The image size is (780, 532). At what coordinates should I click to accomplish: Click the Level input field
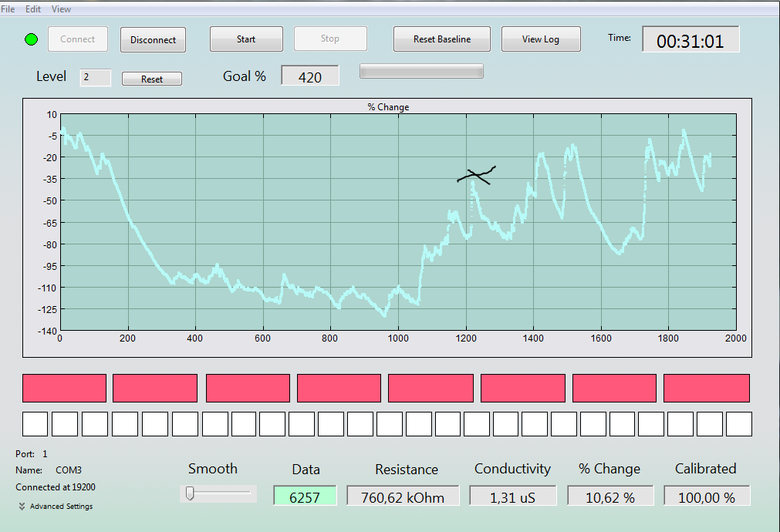point(96,78)
